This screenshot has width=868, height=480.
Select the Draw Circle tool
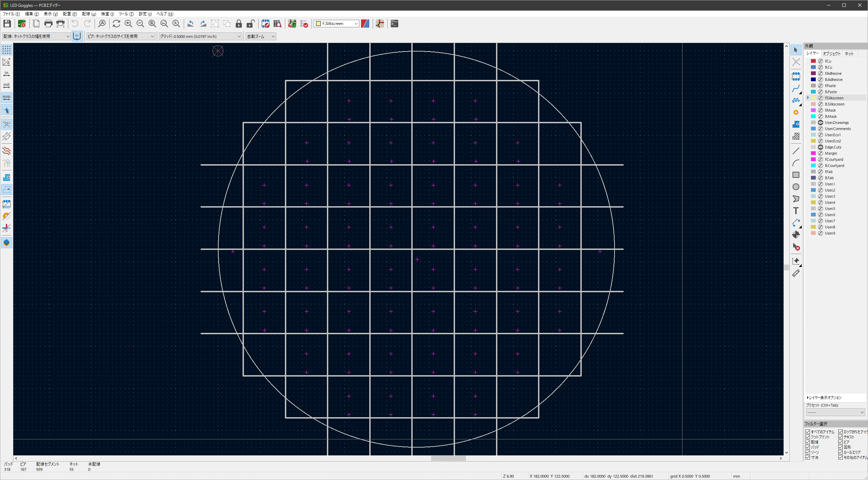tap(796, 187)
